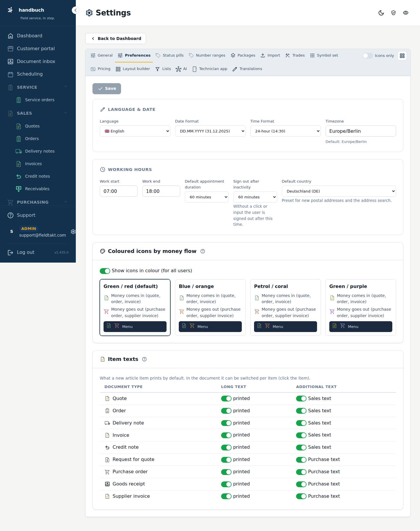Open the Time Format dropdown

pyautogui.click(x=286, y=131)
